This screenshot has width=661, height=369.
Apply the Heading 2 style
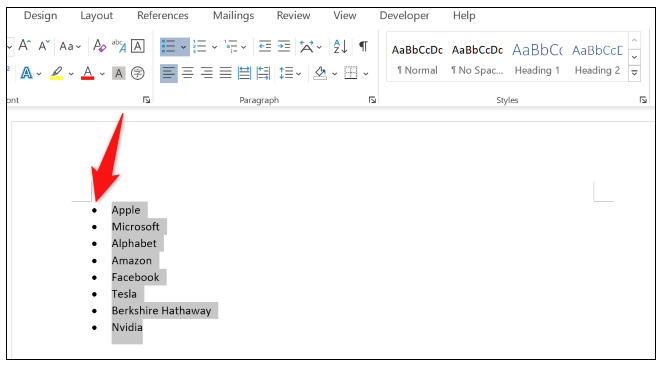(597, 59)
